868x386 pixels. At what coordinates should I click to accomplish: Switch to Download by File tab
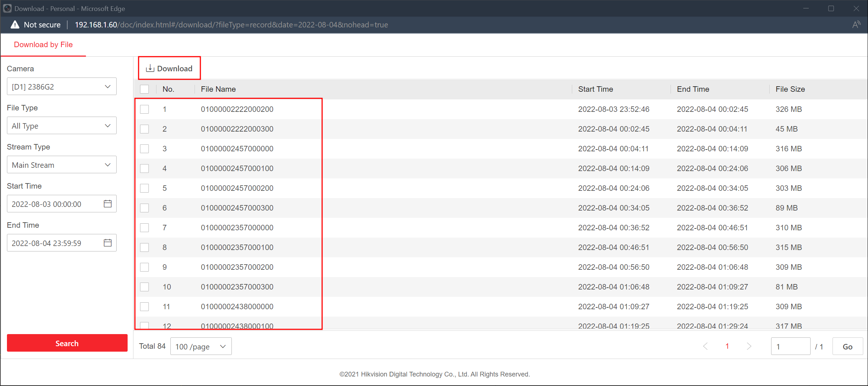(x=43, y=45)
